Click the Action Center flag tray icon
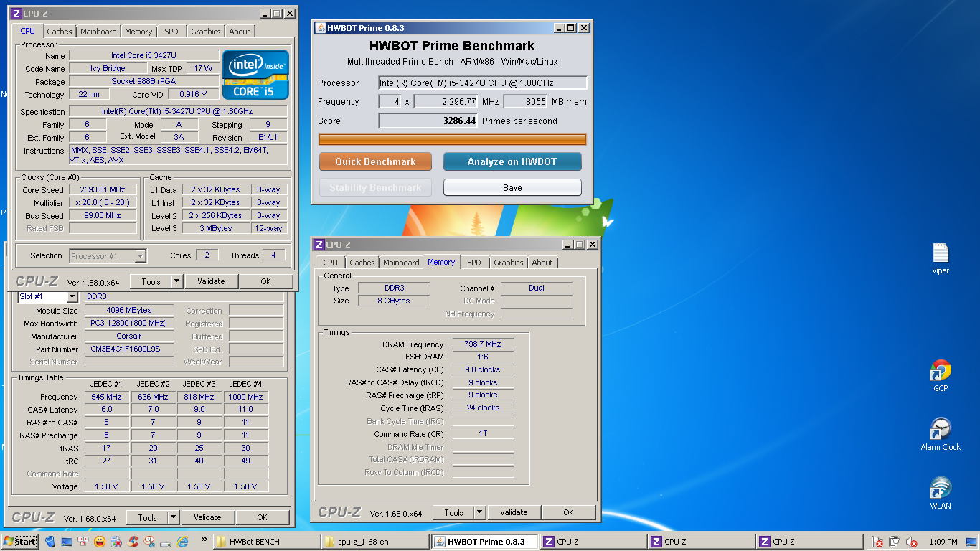The image size is (980, 551). pos(877,542)
